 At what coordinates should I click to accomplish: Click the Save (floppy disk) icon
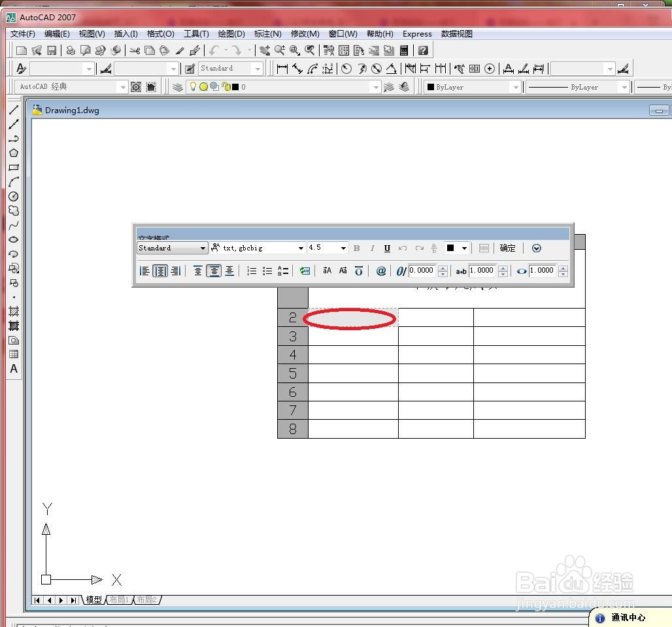click(x=52, y=50)
